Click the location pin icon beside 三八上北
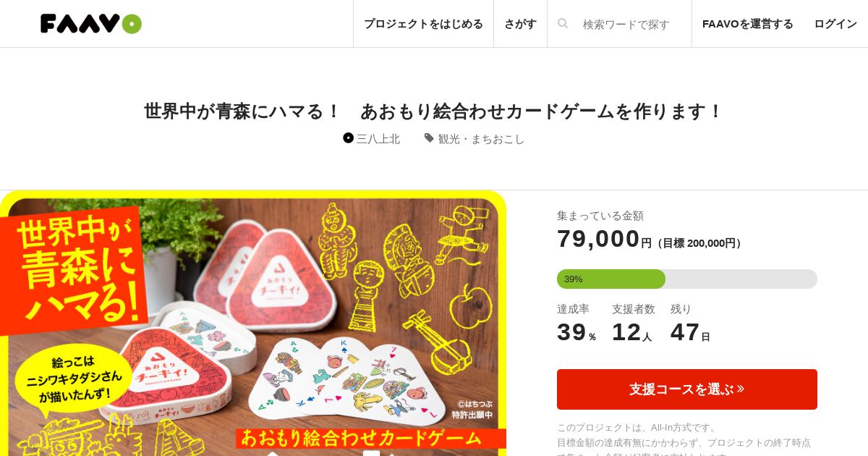 (x=348, y=138)
